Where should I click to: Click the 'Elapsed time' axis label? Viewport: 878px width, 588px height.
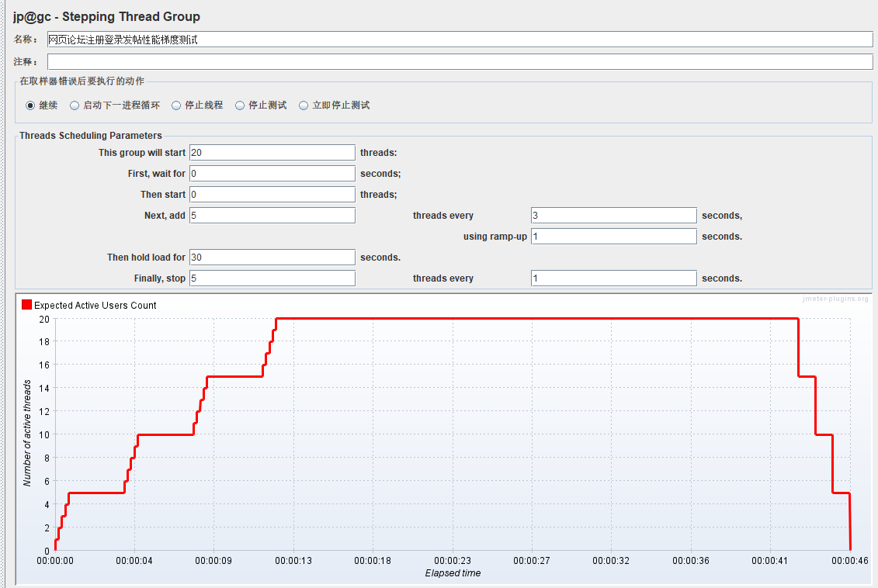tap(453, 573)
